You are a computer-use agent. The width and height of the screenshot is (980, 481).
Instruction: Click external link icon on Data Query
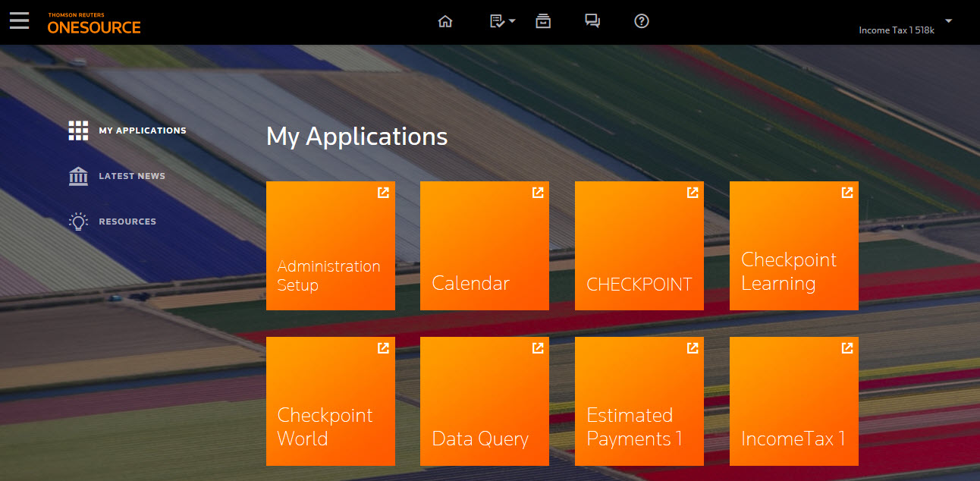pyautogui.click(x=538, y=348)
